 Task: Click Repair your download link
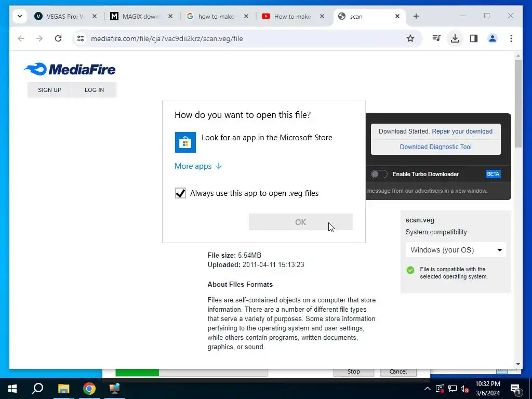[462, 131]
